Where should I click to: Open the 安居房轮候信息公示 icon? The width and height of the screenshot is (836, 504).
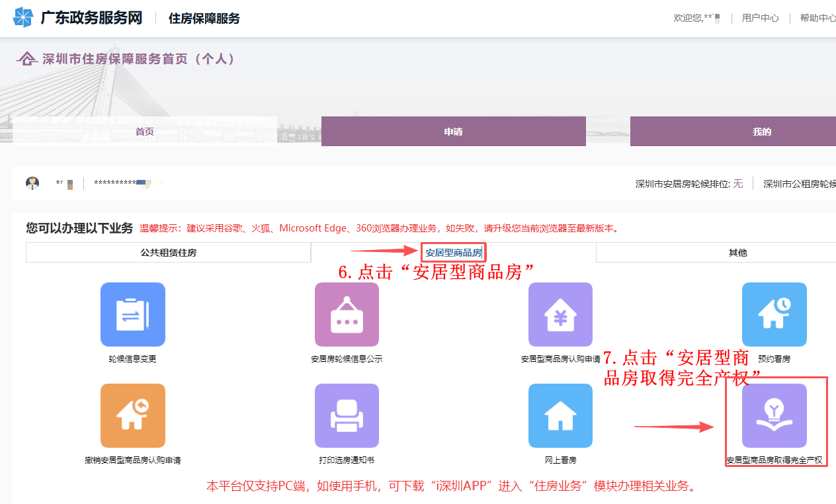coord(347,315)
